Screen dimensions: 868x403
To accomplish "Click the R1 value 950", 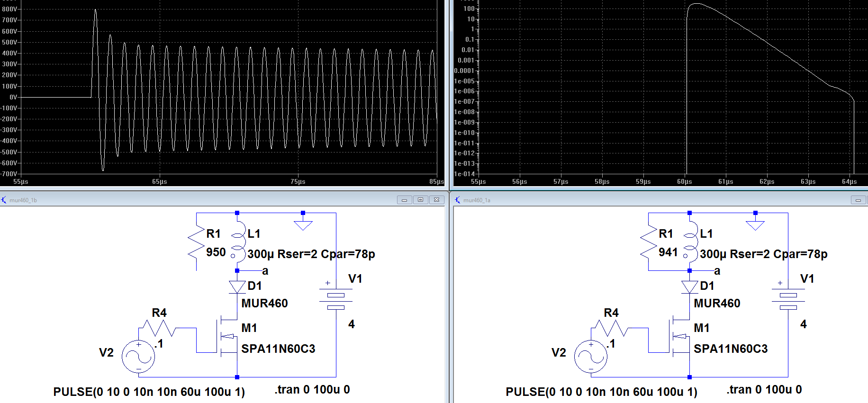I will coord(216,252).
